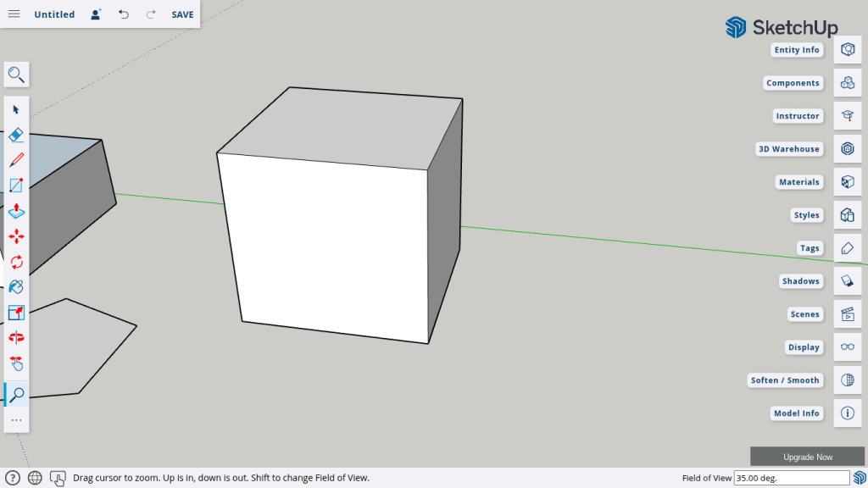868x488 pixels.
Task: Expand the Entity Info panel
Action: 847,50
